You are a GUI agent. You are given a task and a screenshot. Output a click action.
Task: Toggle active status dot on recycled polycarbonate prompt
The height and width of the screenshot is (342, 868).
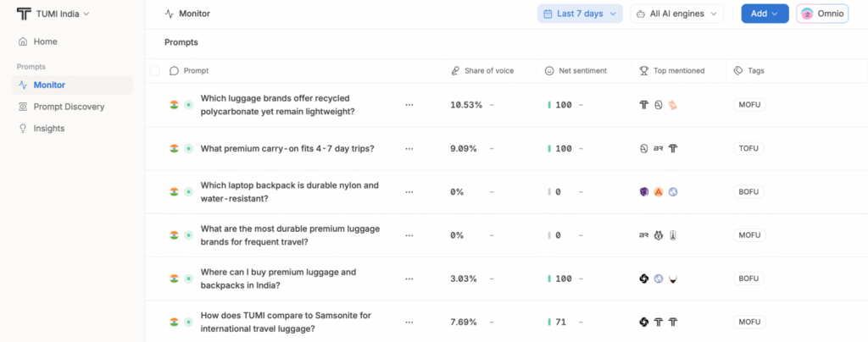click(x=188, y=105)
